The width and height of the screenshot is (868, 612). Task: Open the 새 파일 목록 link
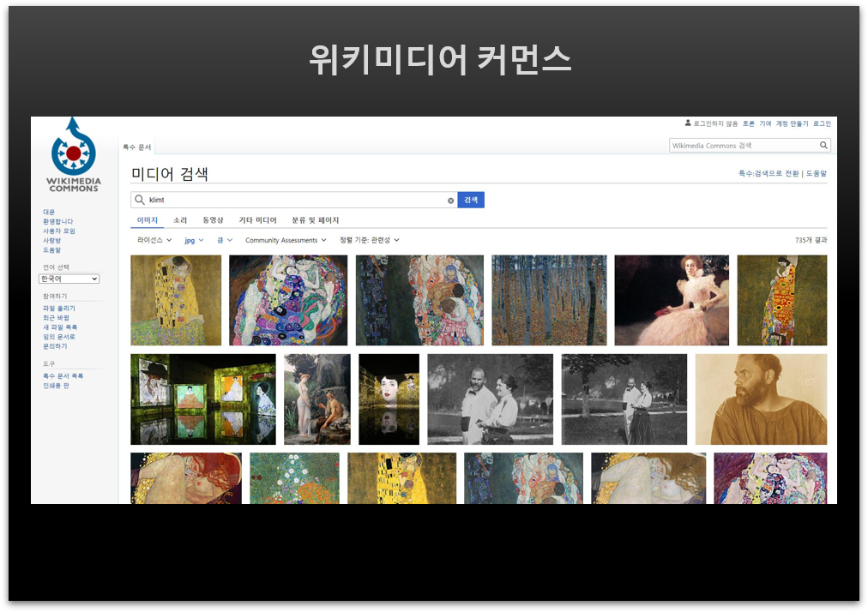(x=60, y=327)
